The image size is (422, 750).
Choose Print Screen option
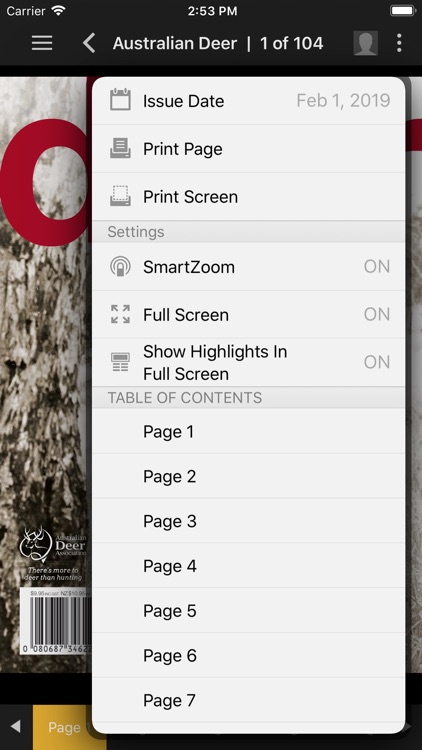tap(248, 197)
